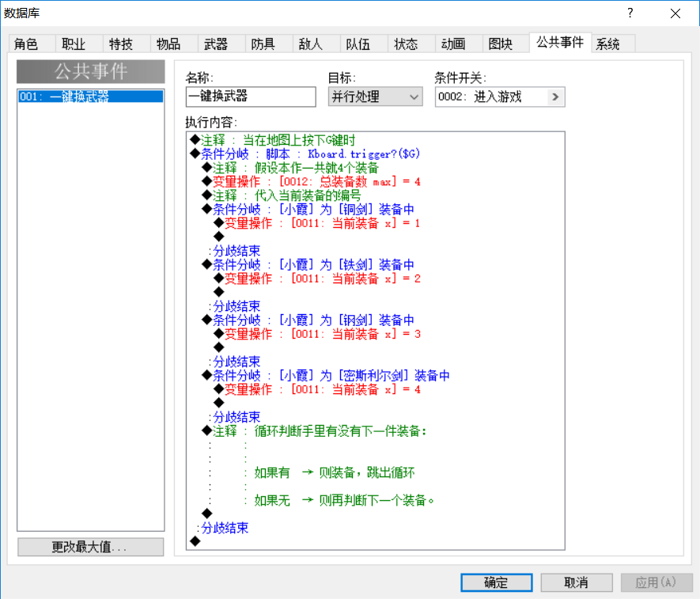Screen dimensions: 700x599
Task: Open the 目标 并行处理 dropdown
Action: pyautogui.click(x=375, y=97)
